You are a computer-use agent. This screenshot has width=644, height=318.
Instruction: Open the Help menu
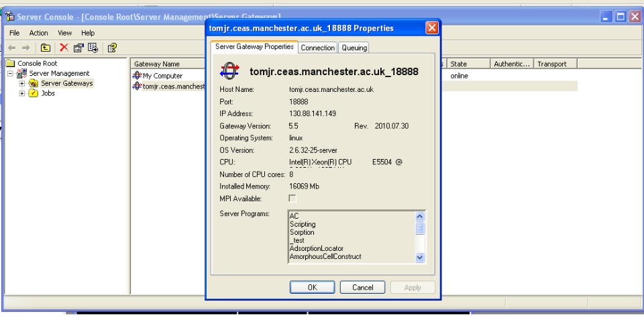[x=88, y=33]
